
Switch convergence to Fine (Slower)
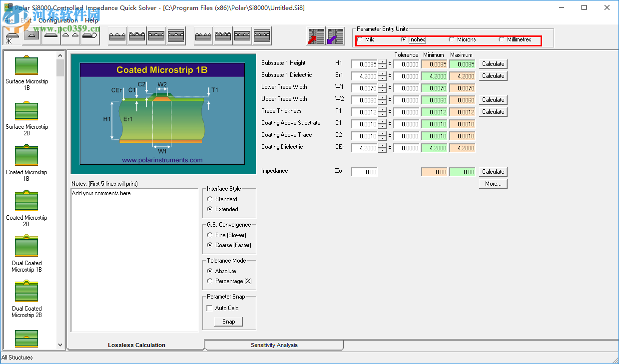click(210, 235)
